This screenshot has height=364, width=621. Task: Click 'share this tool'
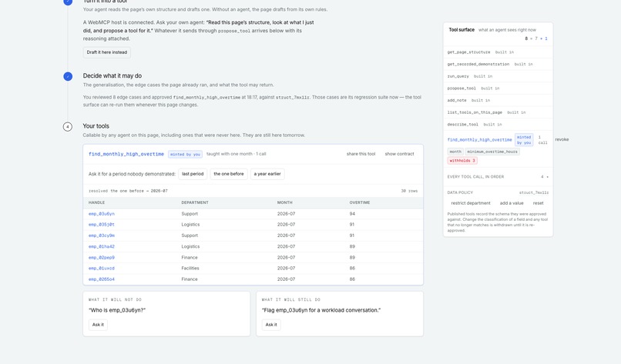coord(361,154)
